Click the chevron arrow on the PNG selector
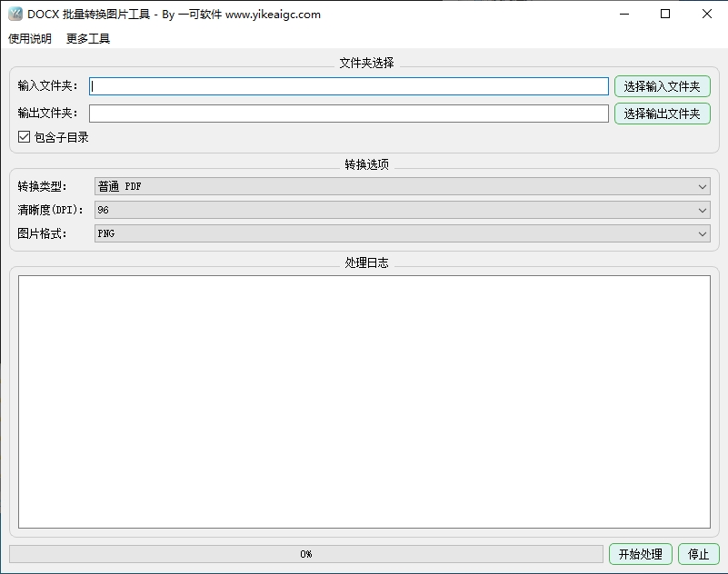Screen dimensions: 728x574 pyautogui.click(x=703, y=233)
